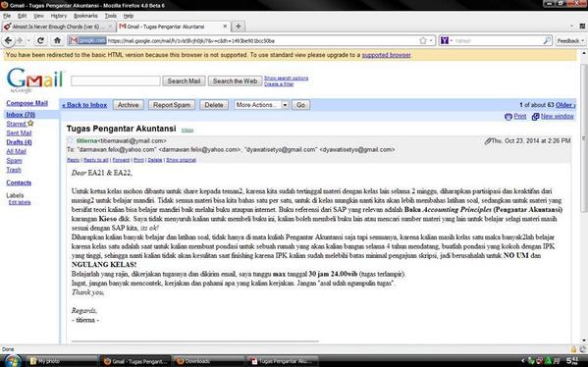The image size is (588, 367).
Task: Go to Inbox (70) folder
Action: point(21,115)
